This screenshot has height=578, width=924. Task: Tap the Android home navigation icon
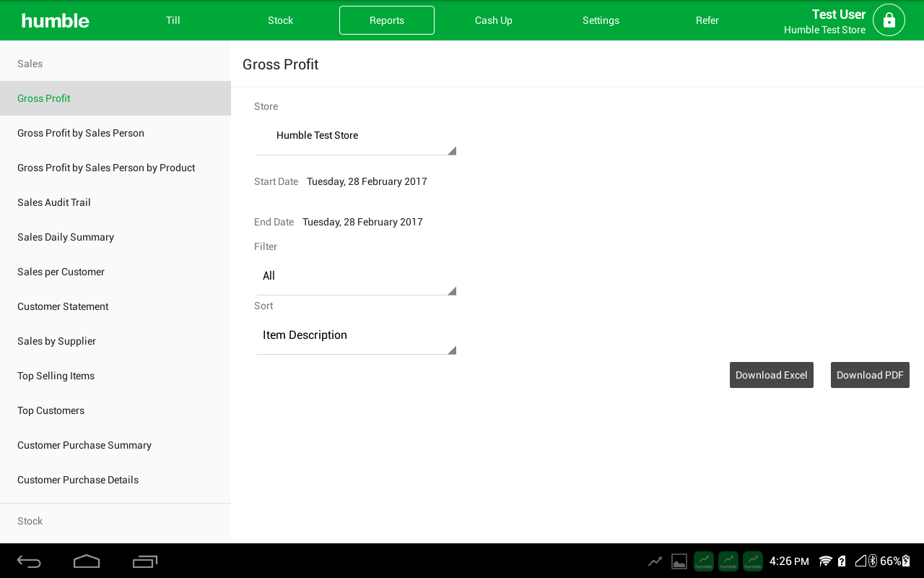tap(87, 561)
